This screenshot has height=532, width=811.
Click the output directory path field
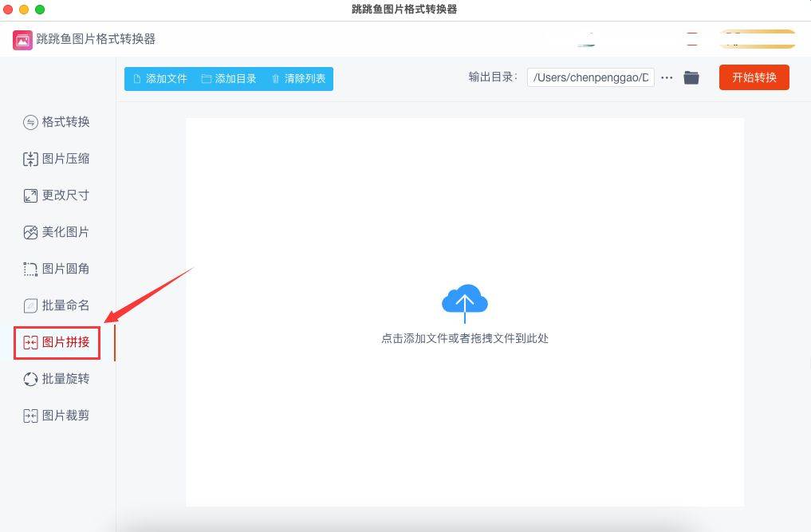pyautogui.click(x=590, y=77)
